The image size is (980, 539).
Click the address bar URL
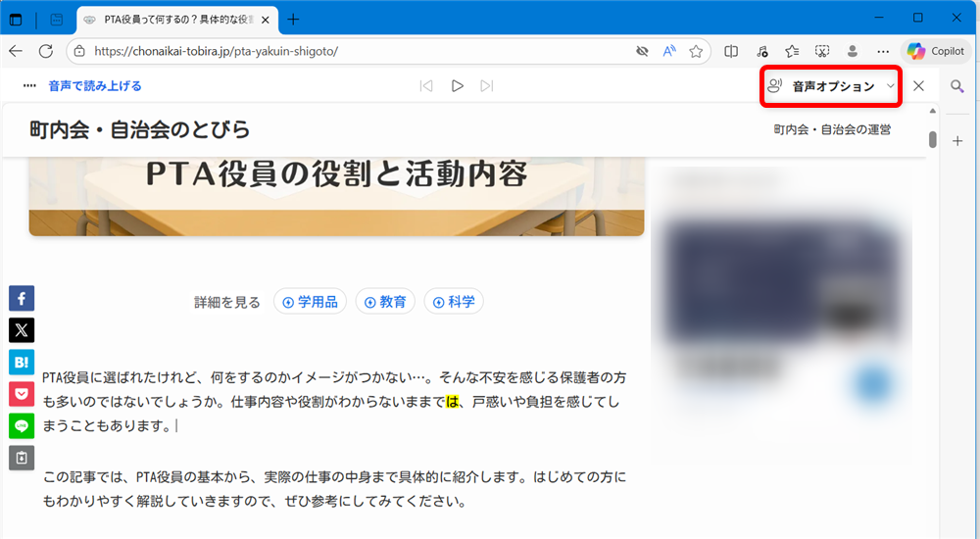[x=217, y=51]
